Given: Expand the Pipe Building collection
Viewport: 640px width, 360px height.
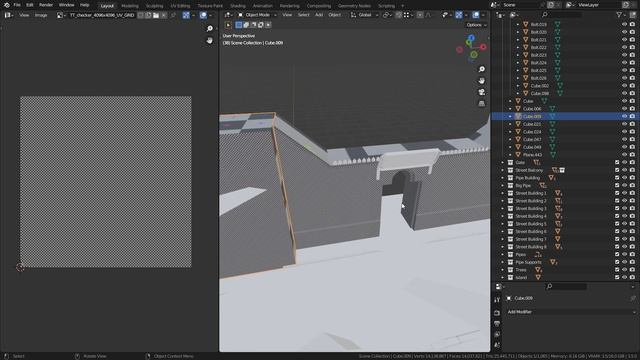Looking at the screenshot, I should 503,178.
